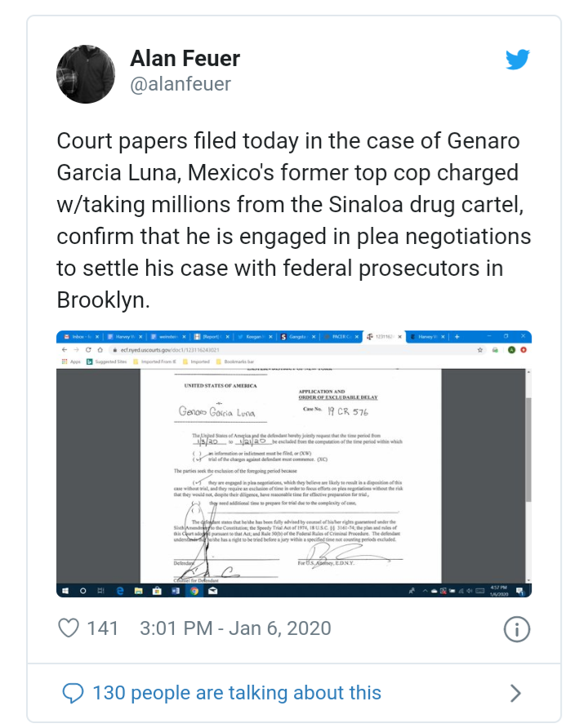Click the Twitter bird logo

click(518, 60)
